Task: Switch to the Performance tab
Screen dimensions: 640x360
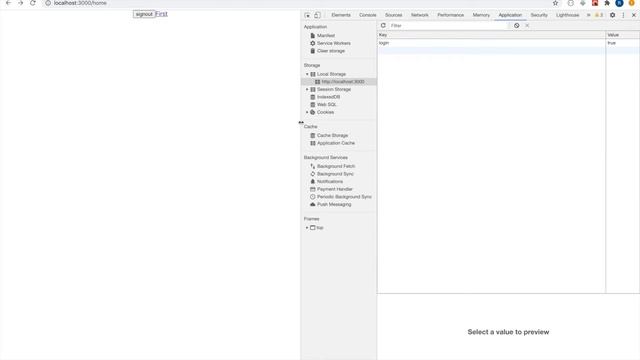Action: pos(451,15)
